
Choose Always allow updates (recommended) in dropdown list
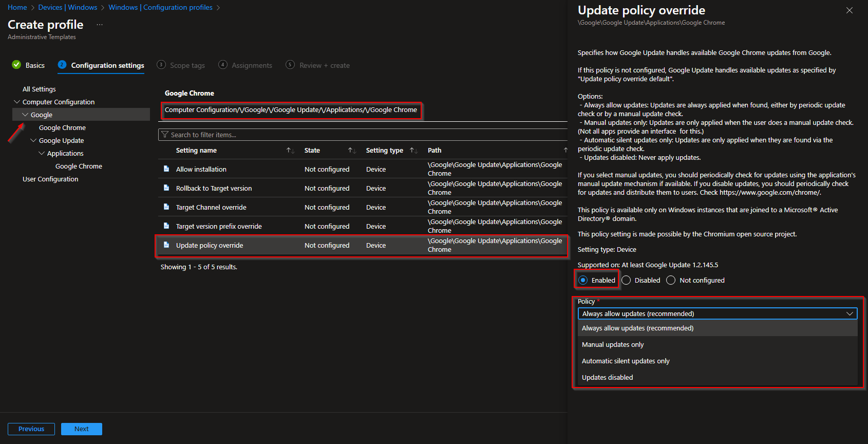coord(718,328)
